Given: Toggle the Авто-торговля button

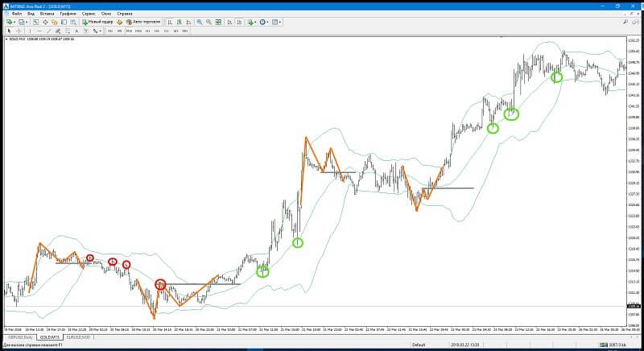Looking at the screenshot, I should point(143,22).
